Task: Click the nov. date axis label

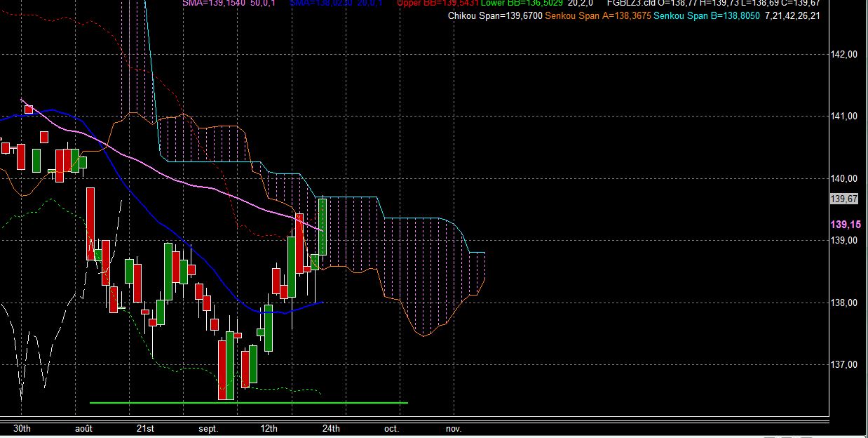Action: click(454, 428)
